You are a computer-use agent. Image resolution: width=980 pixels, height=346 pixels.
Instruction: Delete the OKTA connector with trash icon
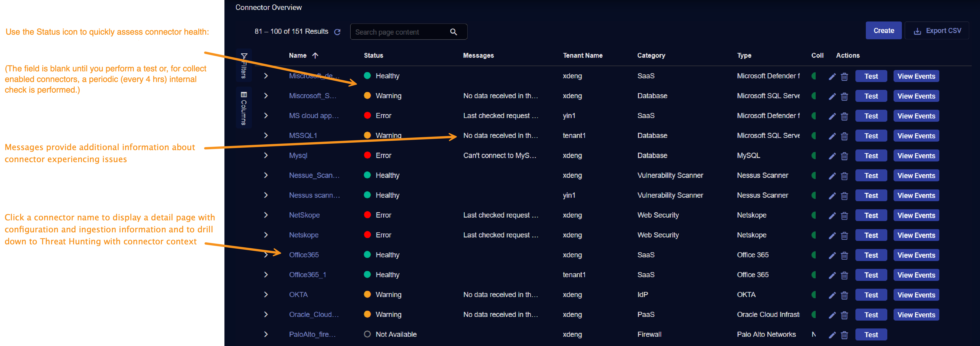click(844, 295)
